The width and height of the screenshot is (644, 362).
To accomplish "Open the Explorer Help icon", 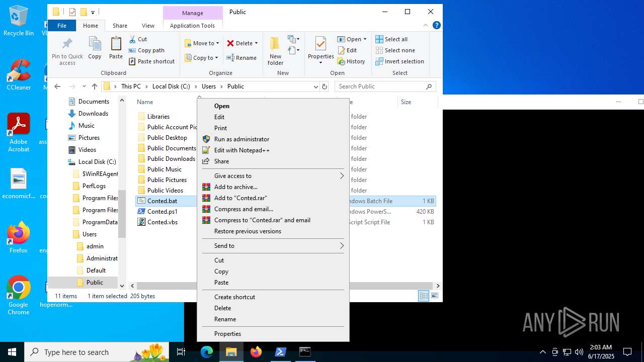I will coord(436,25).
